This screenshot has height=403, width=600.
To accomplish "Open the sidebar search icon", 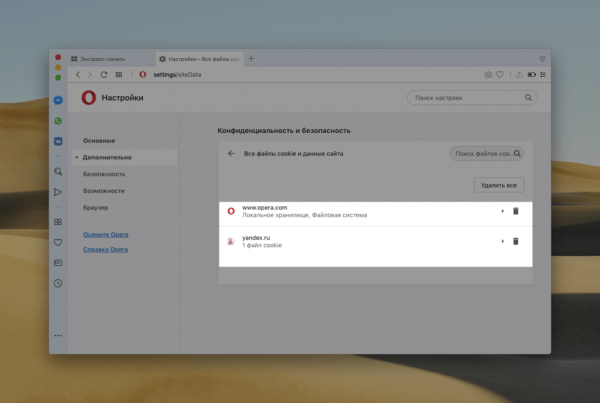I will tap(58, 171).
